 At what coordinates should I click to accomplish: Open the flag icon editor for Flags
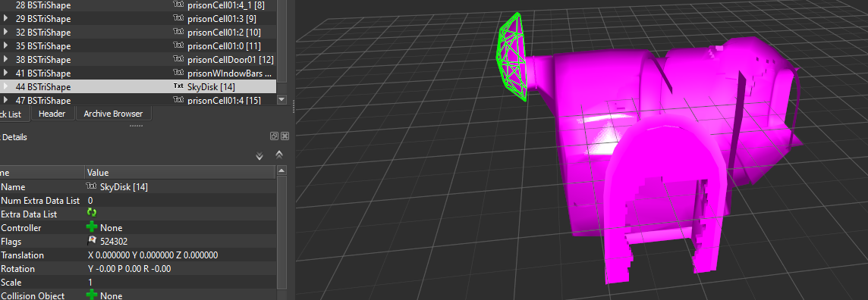[92, 241]
